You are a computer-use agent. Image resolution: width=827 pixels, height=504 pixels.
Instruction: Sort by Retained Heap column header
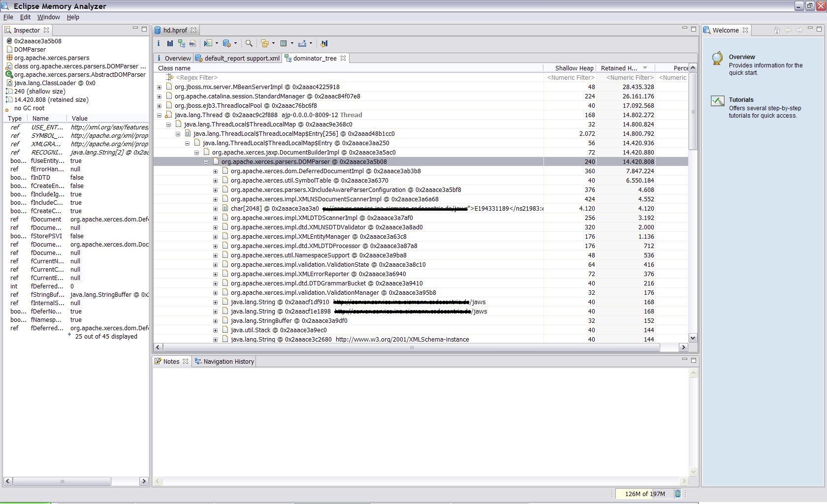tap(625, 68)
